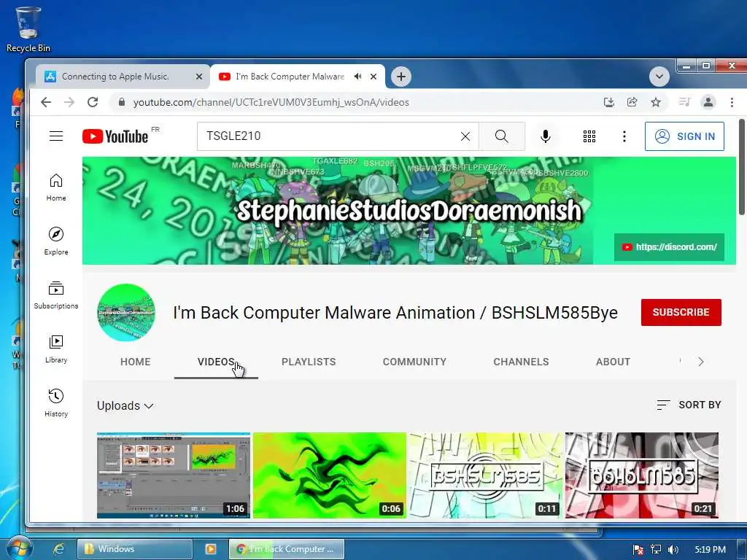Reload the page with refresh icon
This screenshot has height=560, width=747.
(x=93, y=102)
